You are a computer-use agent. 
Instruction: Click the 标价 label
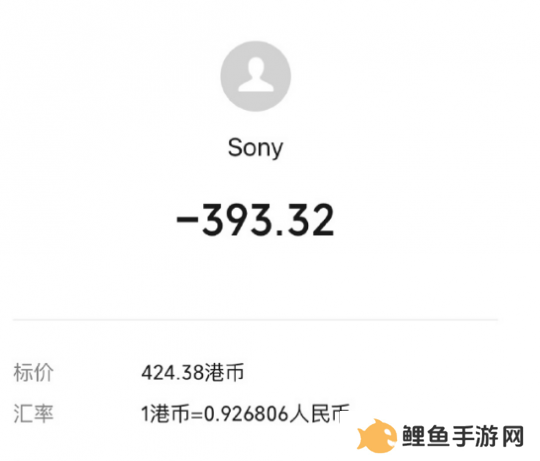33,372
